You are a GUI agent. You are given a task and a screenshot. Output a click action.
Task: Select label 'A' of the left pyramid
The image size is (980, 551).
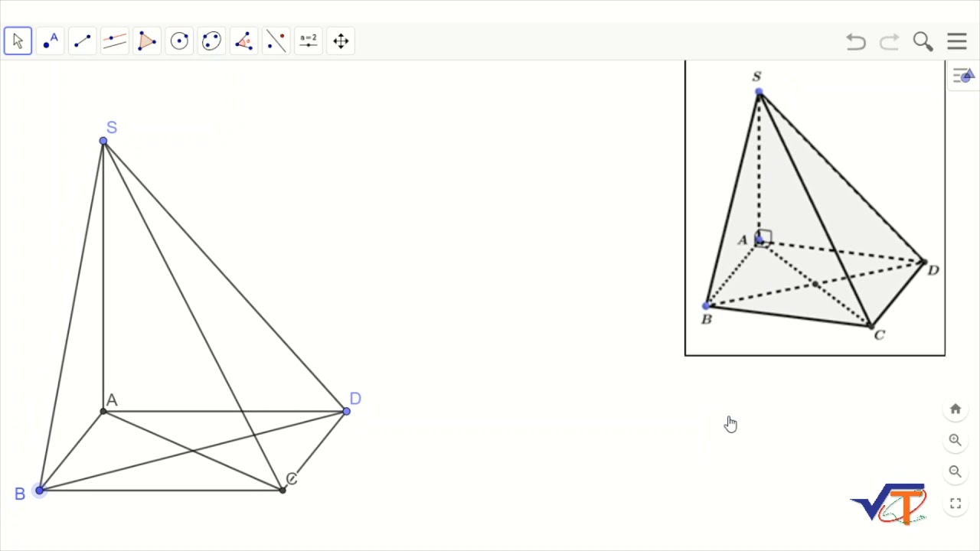click(x=112, y=400)
